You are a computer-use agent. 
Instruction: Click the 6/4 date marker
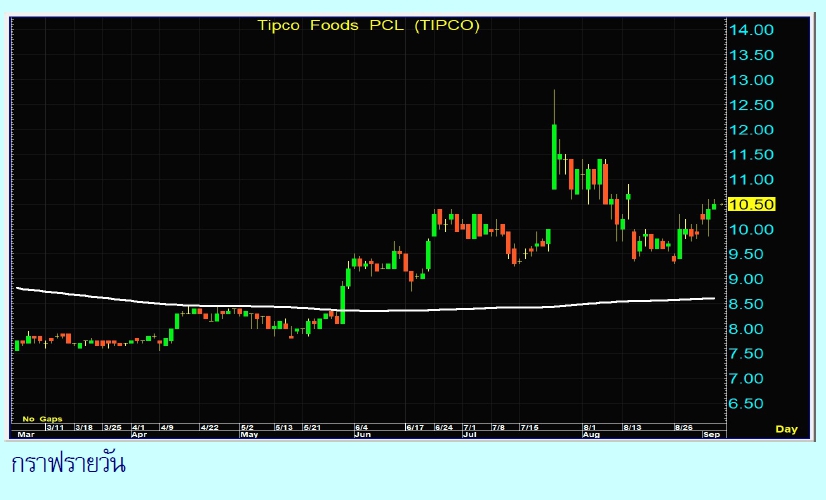(x=361, y=427)
